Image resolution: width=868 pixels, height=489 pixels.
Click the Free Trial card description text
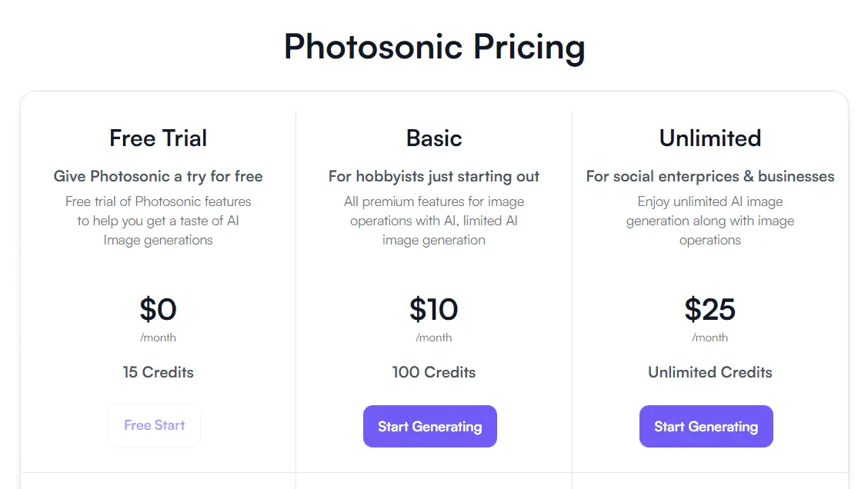pos(158,221)
